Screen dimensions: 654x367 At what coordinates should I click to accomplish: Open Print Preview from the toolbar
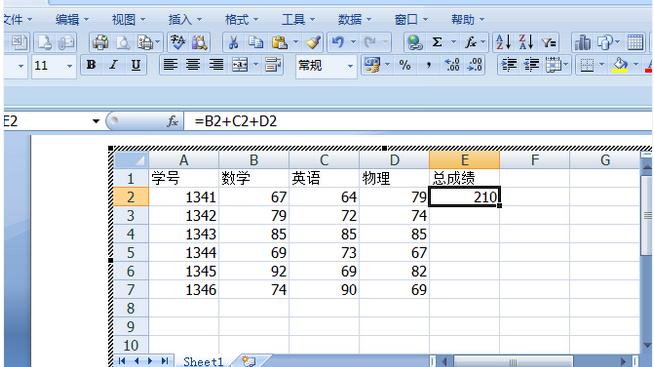tap(123, 42)
